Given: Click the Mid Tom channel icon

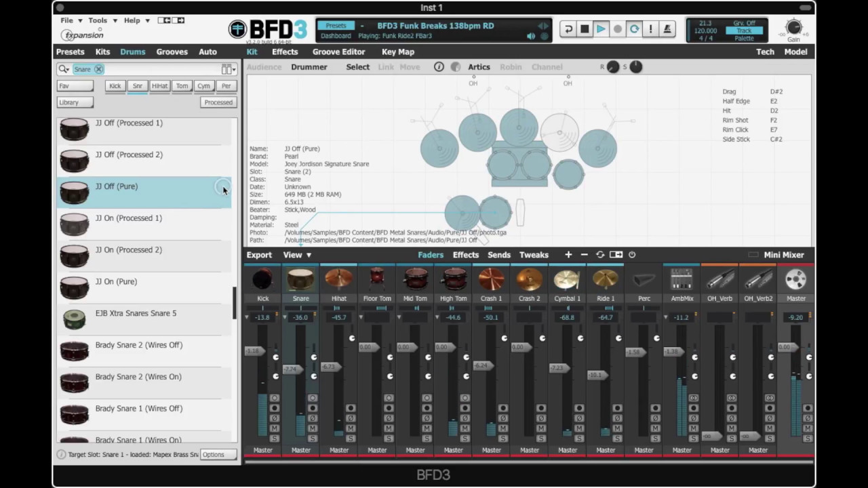Looking at the screenshot, I should (415, 279).
